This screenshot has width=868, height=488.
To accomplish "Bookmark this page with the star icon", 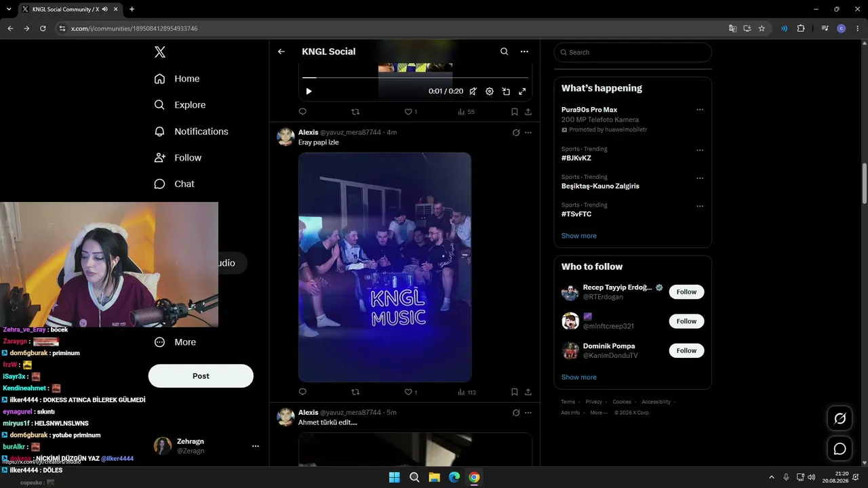I will 762,28.
